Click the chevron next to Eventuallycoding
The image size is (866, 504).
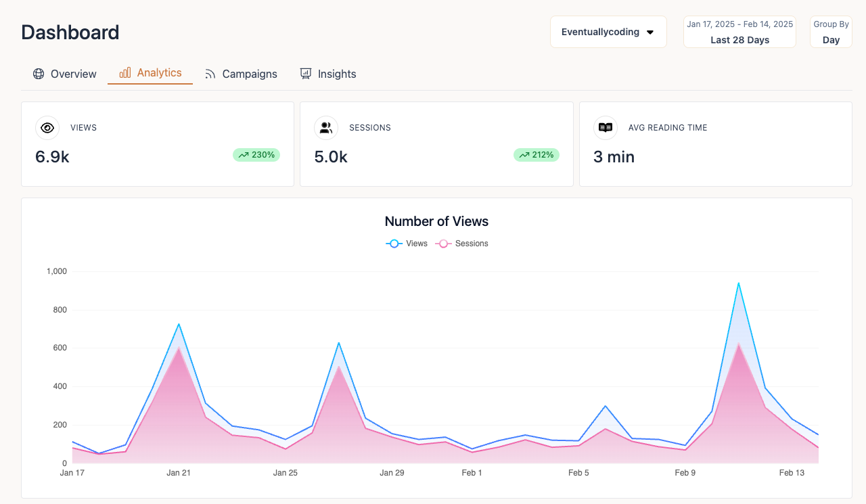click(650, 32)
